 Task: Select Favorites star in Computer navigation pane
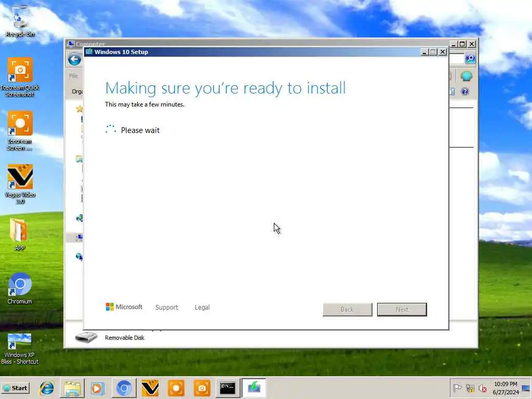(x=79, y=109)
